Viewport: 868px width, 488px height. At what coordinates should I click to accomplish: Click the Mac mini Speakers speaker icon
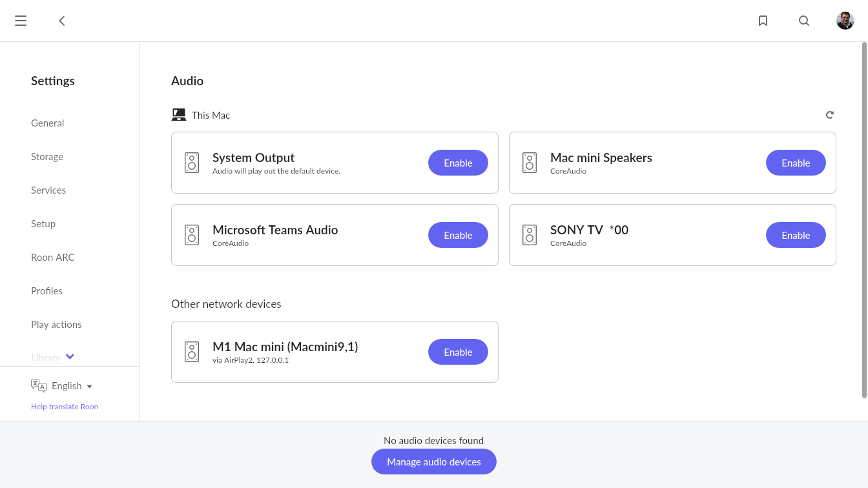[530, 163]
